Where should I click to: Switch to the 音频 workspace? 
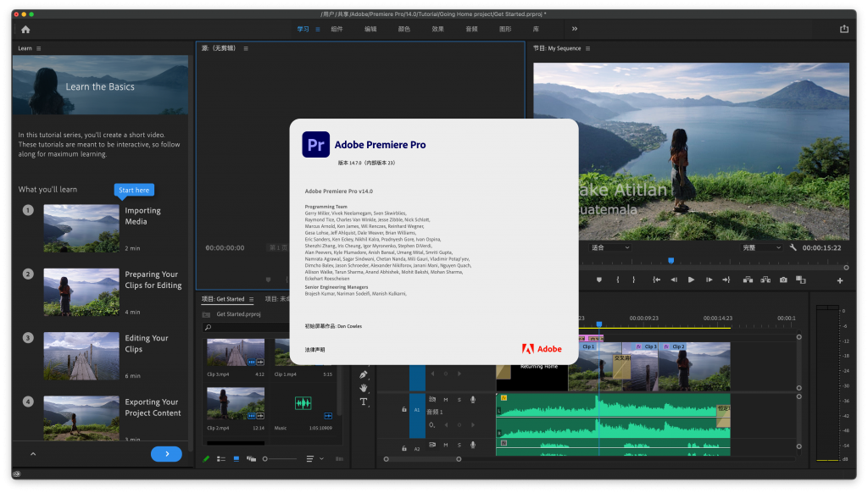coord(471,30)
